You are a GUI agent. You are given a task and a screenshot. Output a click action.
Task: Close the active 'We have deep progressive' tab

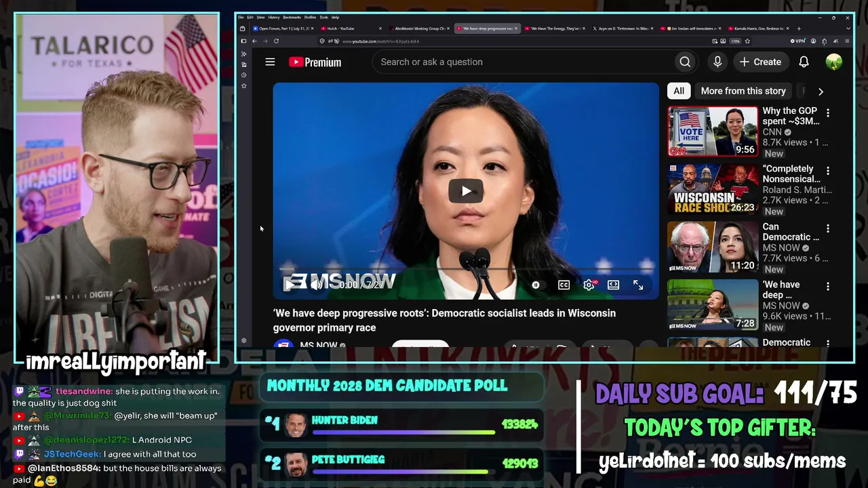[516, 28]
